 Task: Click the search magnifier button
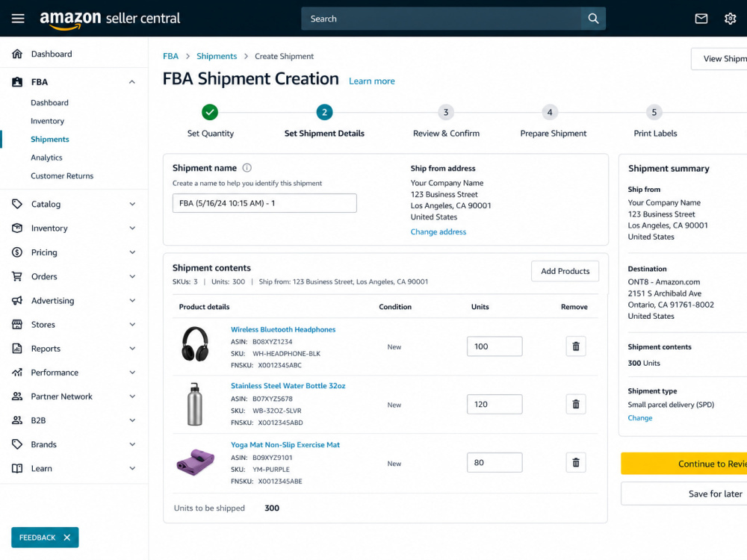[x=593, y=19]
